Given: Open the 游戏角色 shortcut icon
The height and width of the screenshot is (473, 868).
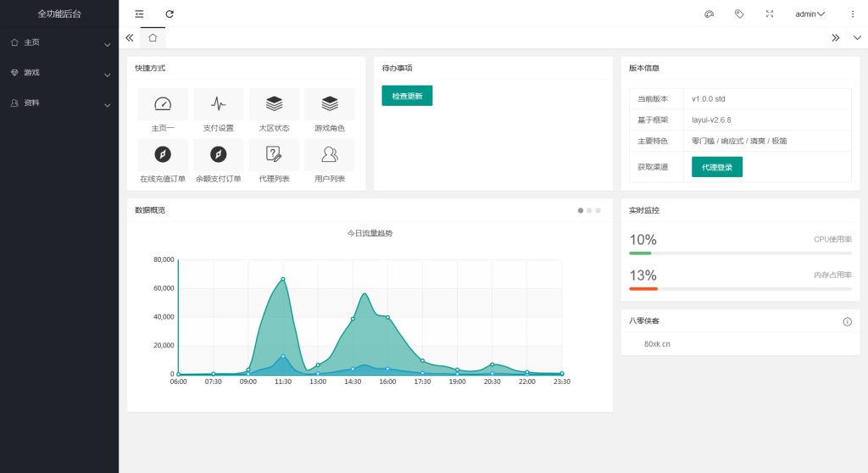Looking at the screenshot, I should 329,104.
